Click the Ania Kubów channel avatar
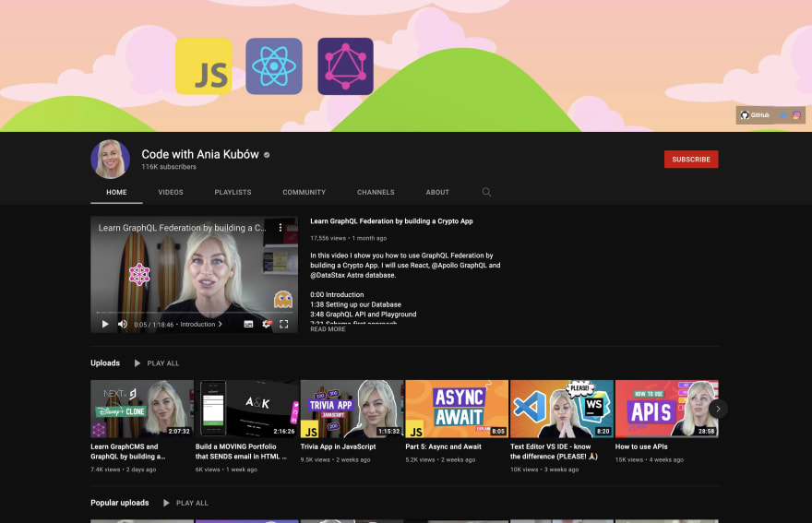Image resolution: width=812 pixels, height=523 pixels. pyautogui.click(x=111, y=159)
